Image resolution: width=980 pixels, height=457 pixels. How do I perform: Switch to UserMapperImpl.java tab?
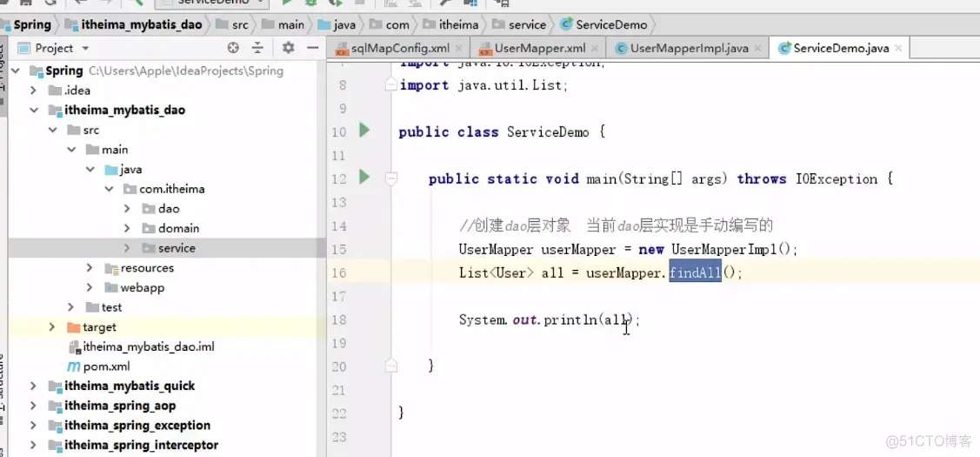click(x=689, y=48)
